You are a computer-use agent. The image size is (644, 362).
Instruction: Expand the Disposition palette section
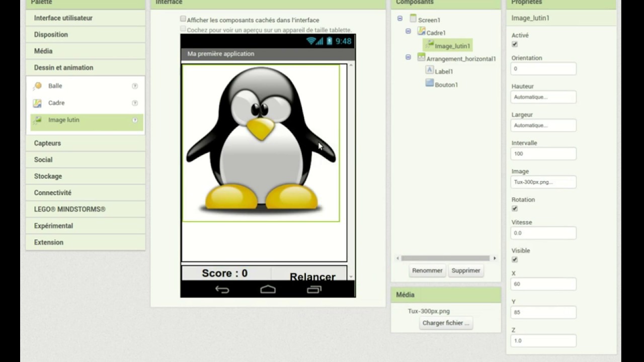point(86,35)
